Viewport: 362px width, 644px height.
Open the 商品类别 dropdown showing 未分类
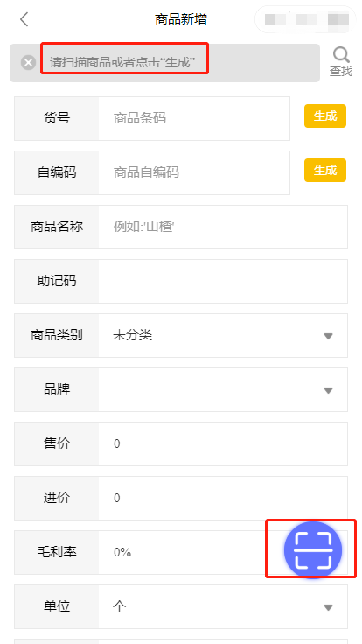[223, 335]
